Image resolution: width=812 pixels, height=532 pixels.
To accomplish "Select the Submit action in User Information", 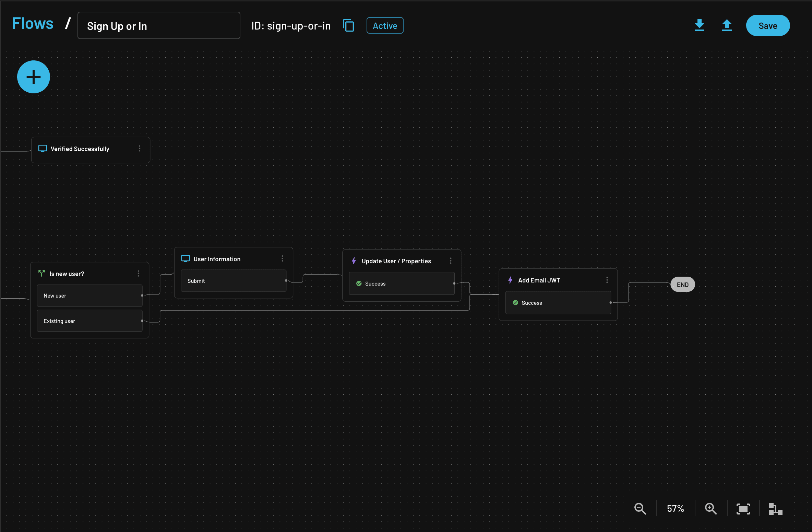I will pyautogui.click(x=233, y=280).
